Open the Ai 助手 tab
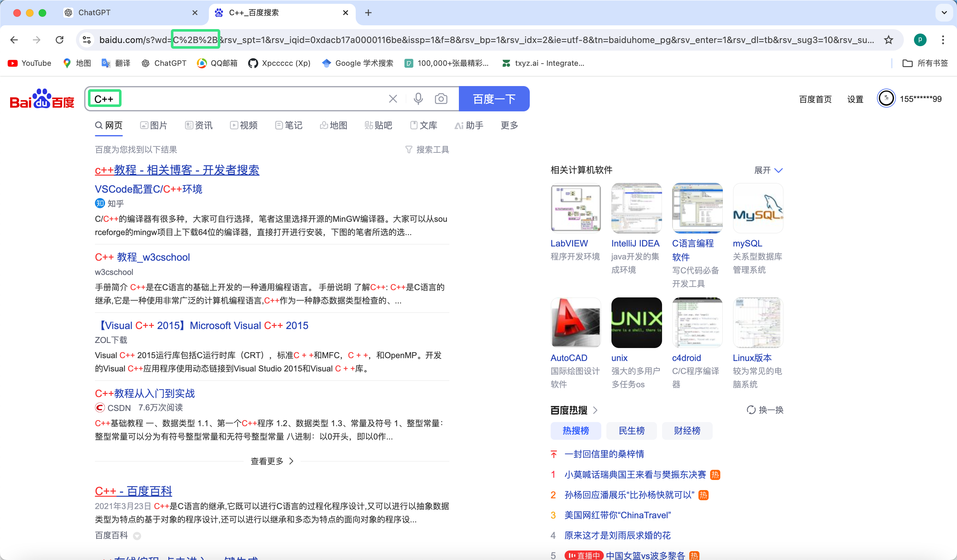957x560 pixels. click(469, 125)
